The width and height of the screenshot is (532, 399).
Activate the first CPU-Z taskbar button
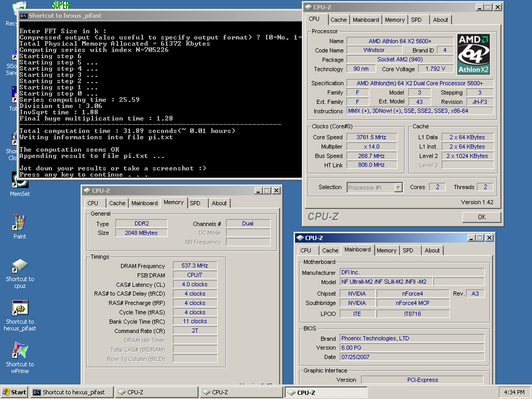point(157,392)
